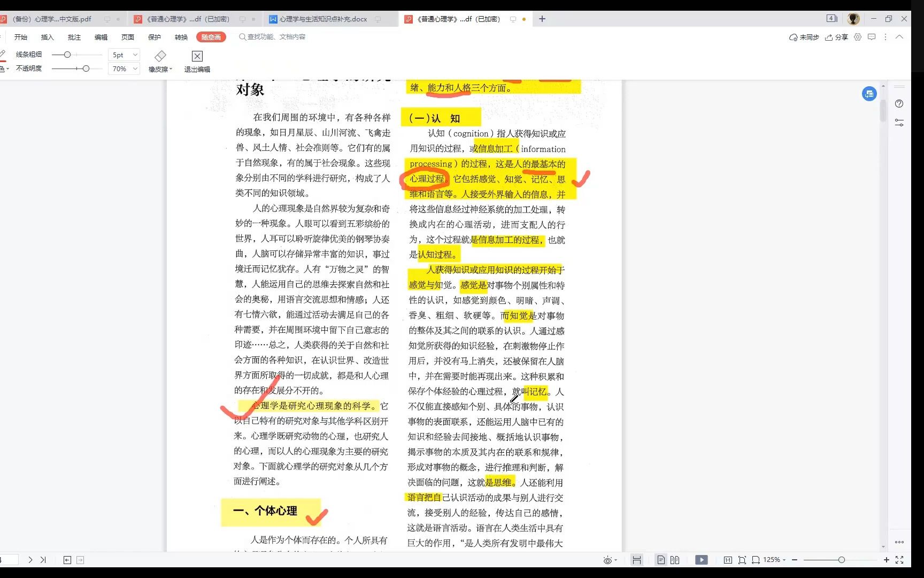Open the 转换 (Convert) menu tab
The height and width of the screenshot is (578, 924).
tap(181, 37)
